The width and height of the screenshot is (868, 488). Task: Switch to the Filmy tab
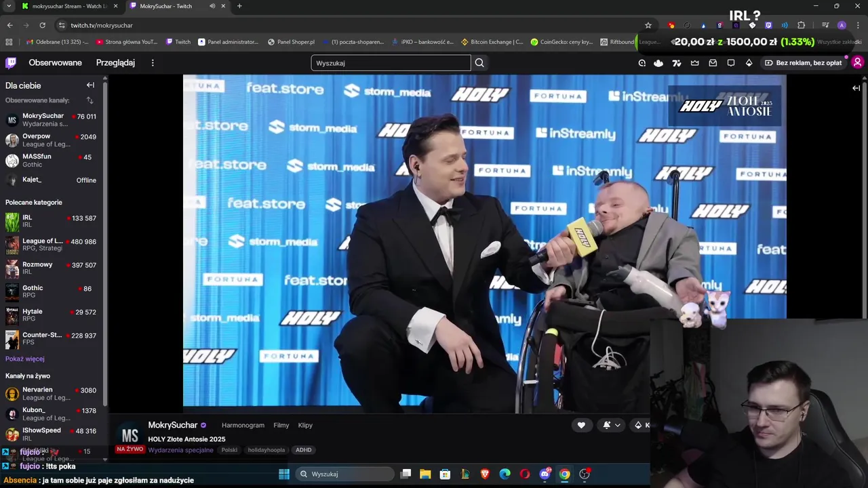[x=281, y=425]
